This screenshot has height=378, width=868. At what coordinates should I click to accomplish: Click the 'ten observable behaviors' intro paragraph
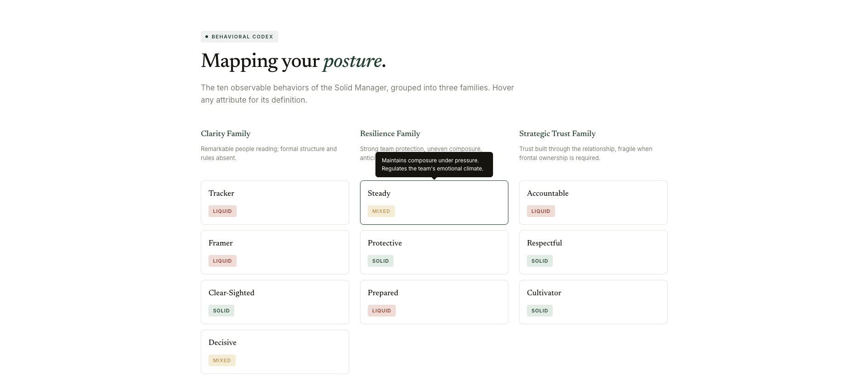coord(357,94)
